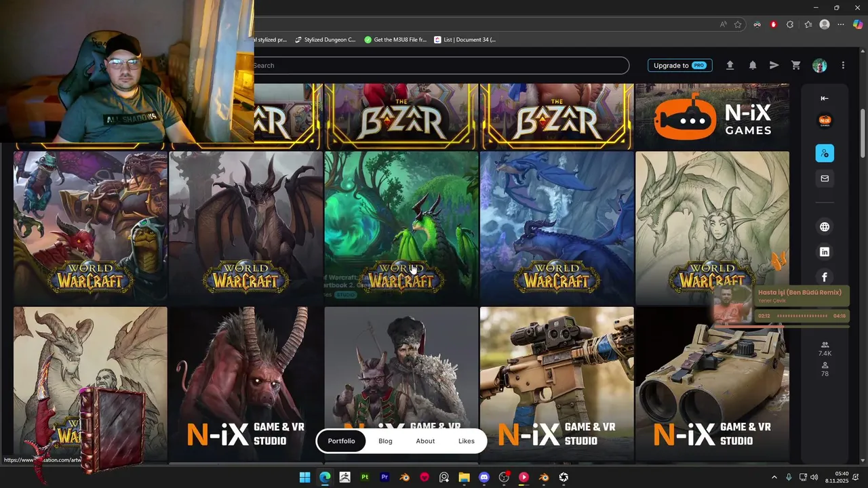Image resolution: width=868 pixels, height=488 pixels.
Task: Click the glasses-face browser extension icon
Action: tap(757, 24)
